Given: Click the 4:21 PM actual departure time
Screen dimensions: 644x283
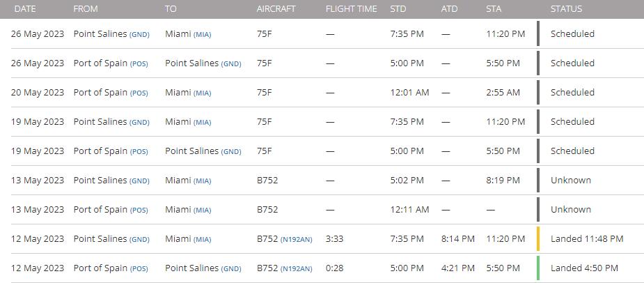Looking at the screenshot, I should point(457,268).
